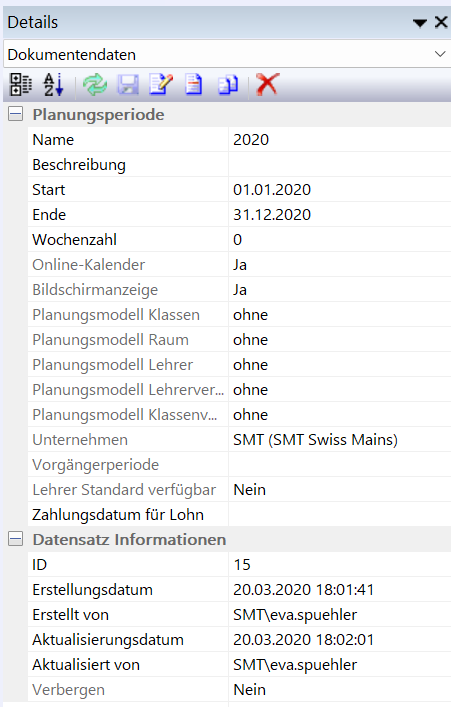This screenshot has width=451, height=707.
Task: Click the new document icon
Action: [194, 84]
